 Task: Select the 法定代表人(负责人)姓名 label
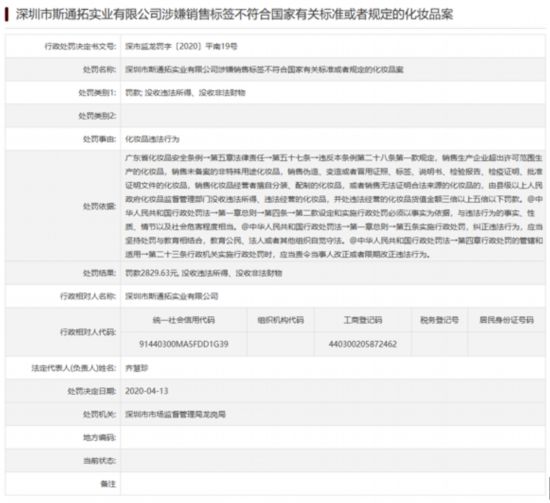point(74,368)
